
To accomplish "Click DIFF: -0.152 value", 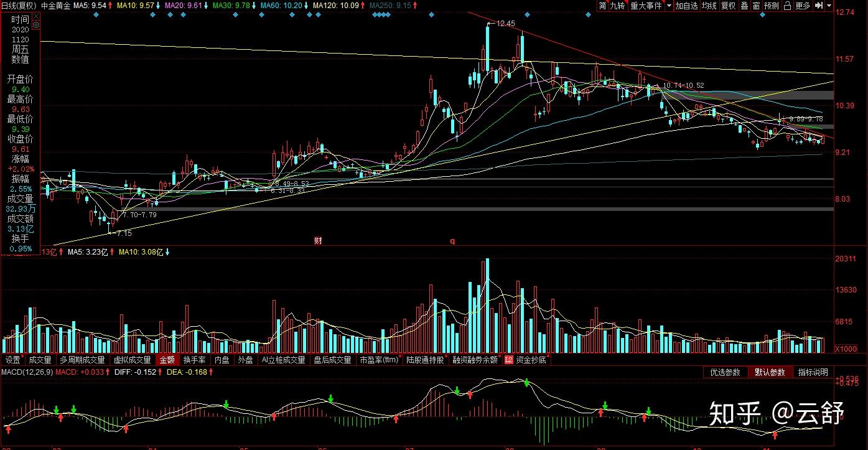I will pyautogui.click(x=134, y=372).
